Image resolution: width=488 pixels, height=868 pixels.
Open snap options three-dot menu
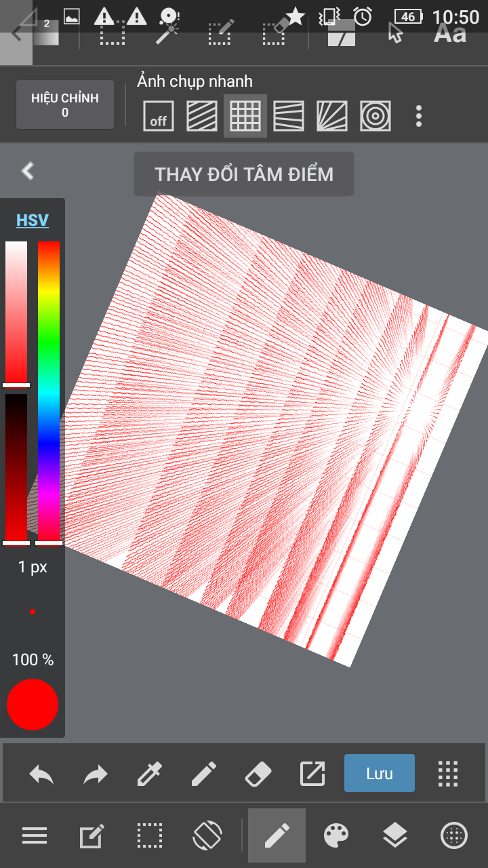pyautogui.click(x=419, y=117)
